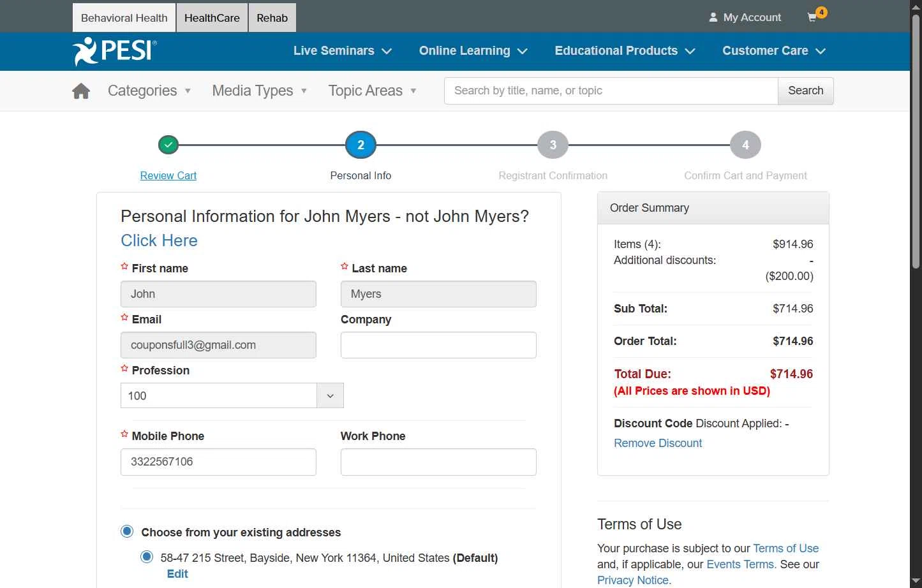The image size is (922, 588).
Task: Click the 'Confirm Cart and Payment' step label
Action: [745, 175]
